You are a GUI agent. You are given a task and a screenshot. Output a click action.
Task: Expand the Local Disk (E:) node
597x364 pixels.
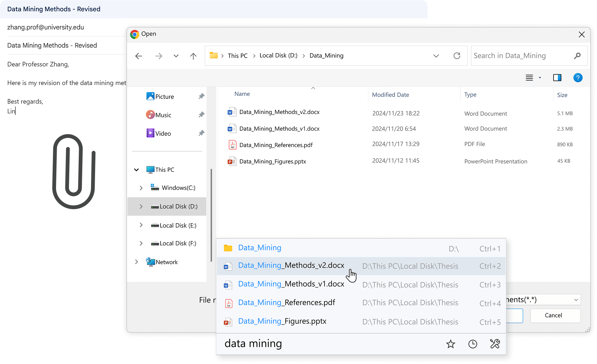141,225
